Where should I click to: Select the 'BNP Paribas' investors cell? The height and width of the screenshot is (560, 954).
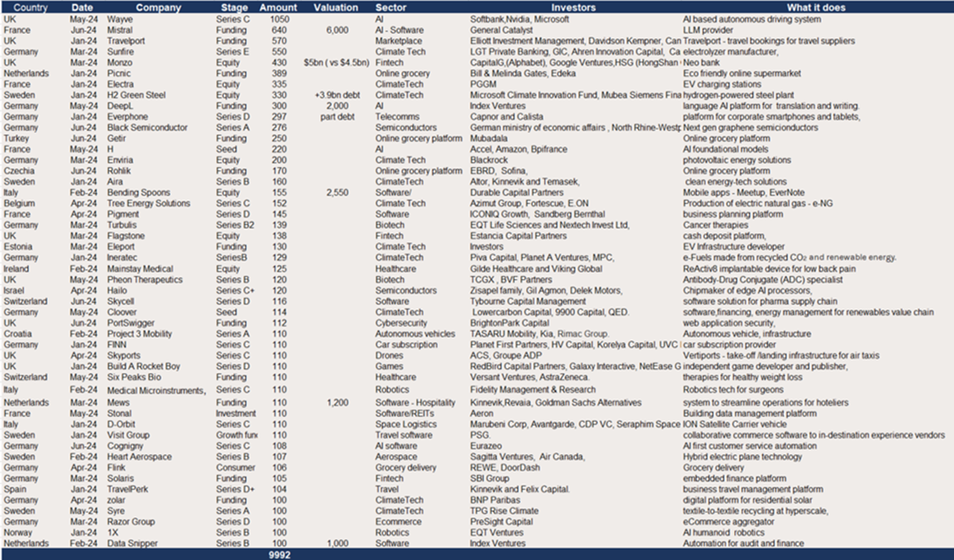pos(495,500)
